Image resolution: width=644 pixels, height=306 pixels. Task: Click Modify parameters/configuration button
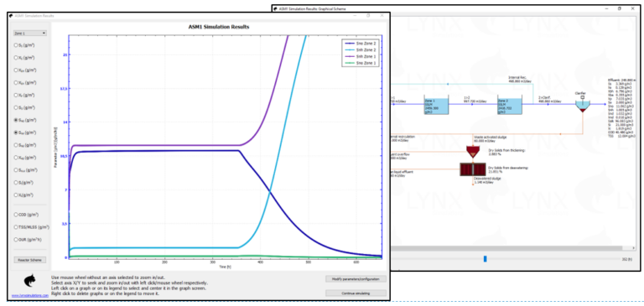tap(356, 279)
